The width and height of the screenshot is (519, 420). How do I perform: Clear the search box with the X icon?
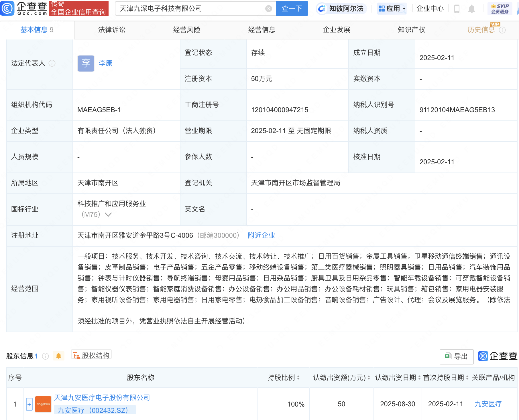click(269, 9)
